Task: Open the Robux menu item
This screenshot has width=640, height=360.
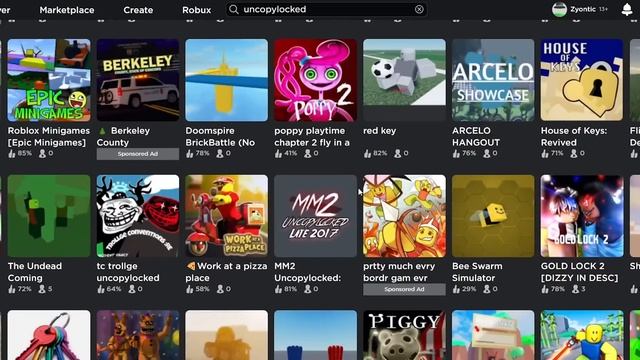Action: point(197,10)
